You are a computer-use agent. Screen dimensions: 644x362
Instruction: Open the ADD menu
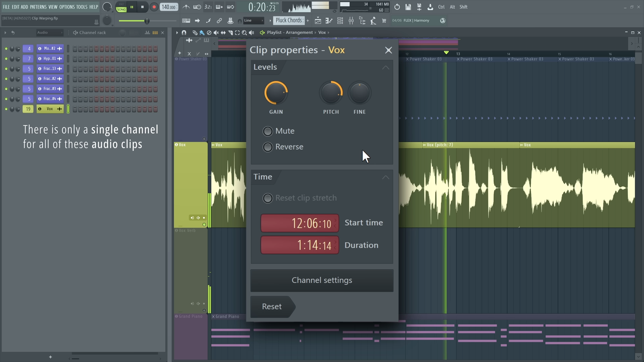[24, 7]
